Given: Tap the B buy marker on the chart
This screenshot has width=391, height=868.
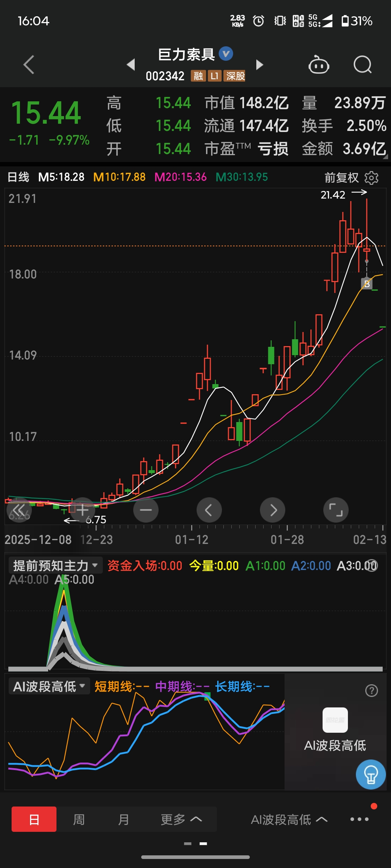Looking at the screenshot, I should [367, 284].
